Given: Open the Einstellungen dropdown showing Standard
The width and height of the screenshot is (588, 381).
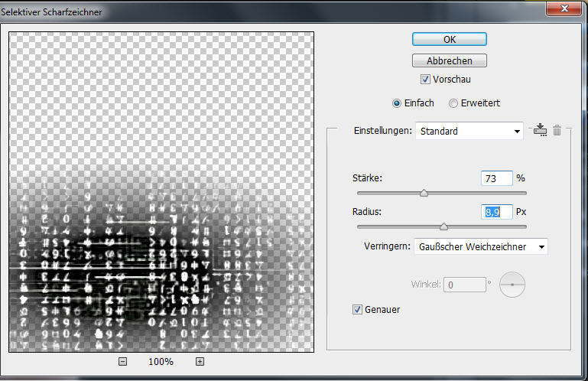Looking at the screenshot, I should point(469,131).
